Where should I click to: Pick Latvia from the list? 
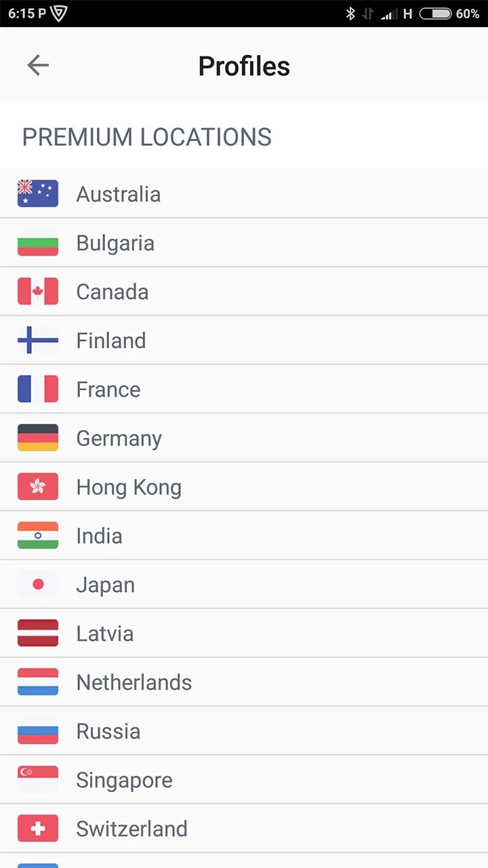(x=105, y=633)
